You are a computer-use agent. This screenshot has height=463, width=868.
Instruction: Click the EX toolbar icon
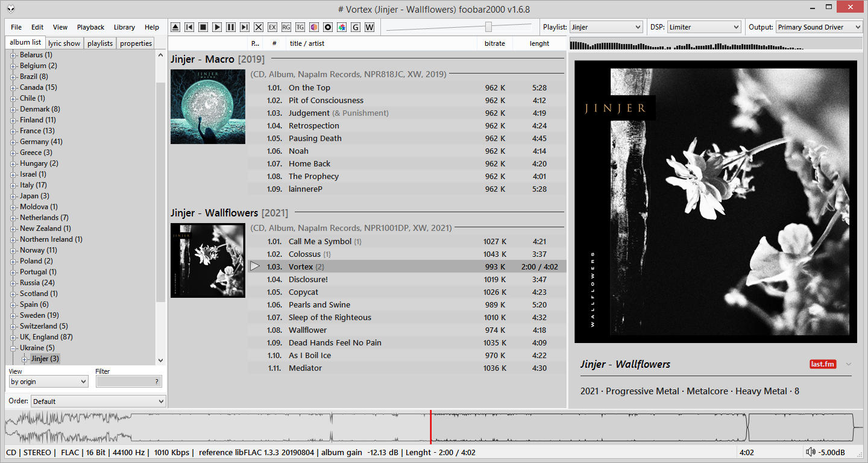coord(272,27)
